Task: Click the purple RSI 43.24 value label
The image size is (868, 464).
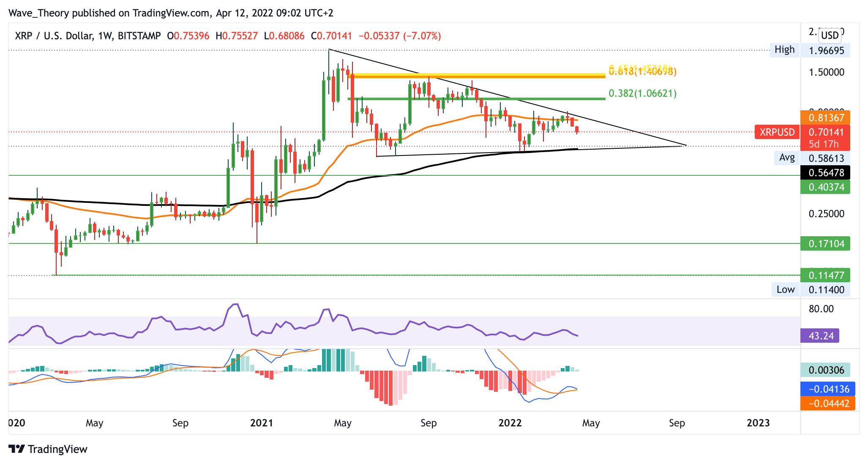Action: coord(820,336)
